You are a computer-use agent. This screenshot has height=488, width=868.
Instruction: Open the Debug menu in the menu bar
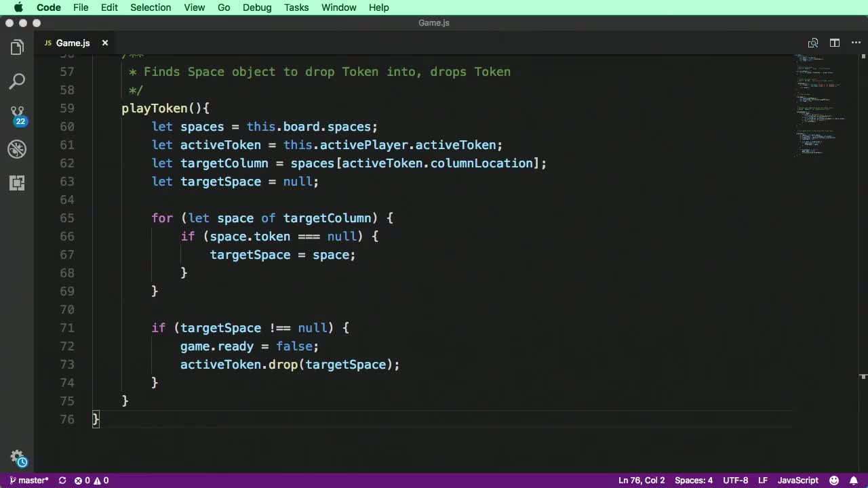[256, 7]
